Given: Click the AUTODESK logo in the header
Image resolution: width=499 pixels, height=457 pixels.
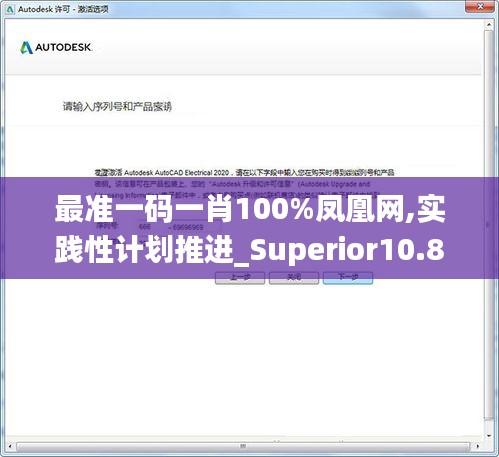Looking at the screenshot, I should 56,48.
